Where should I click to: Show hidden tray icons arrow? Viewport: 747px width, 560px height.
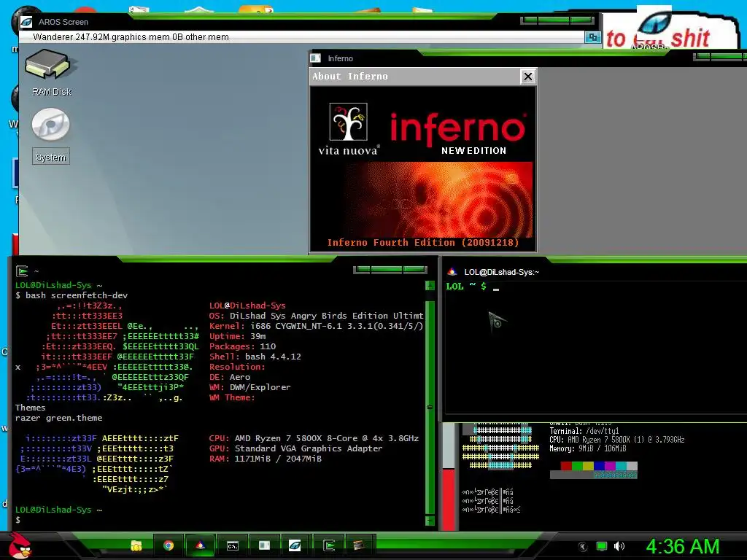[x=582, y=547]
